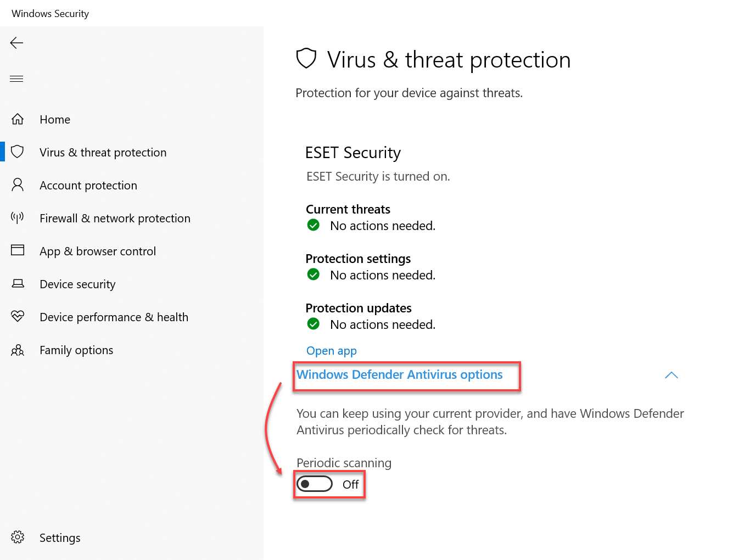Select Virus & threat protection menu item
Image resolution: width=744 pixels, height=560 pixels.
[x=103, y=153]
